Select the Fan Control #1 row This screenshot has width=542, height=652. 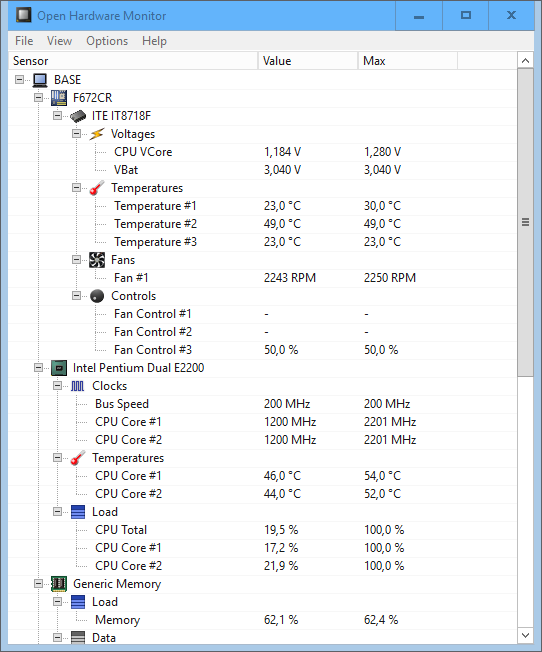click(262, 314)
